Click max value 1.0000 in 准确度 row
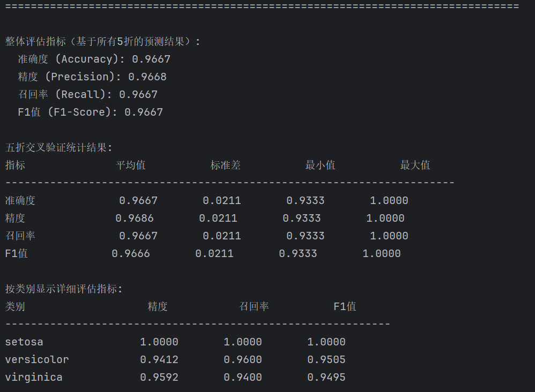535x392 pixels. pos(389,201)
